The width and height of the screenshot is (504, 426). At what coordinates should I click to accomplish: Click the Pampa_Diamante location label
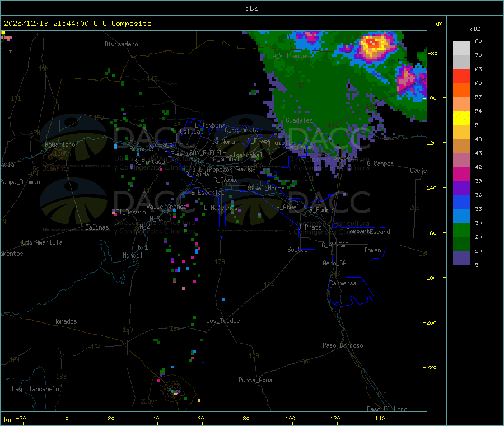click(x=24, y=182)
